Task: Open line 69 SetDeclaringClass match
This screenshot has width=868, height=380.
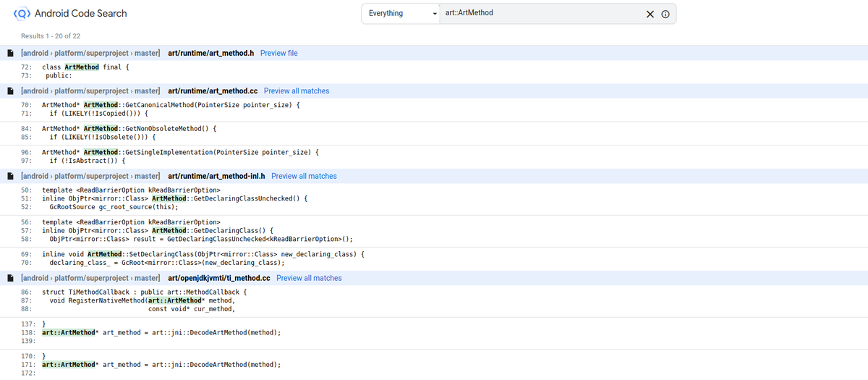Action: click(203, 254)
